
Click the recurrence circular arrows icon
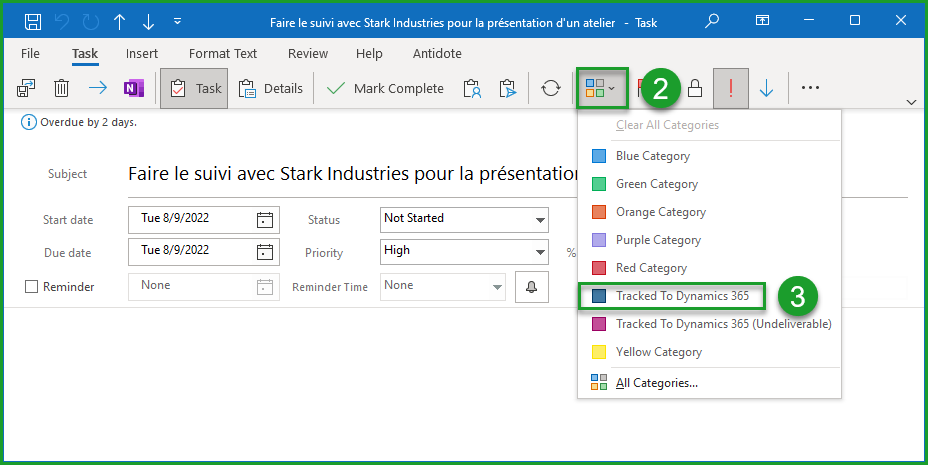pos(550,88)
